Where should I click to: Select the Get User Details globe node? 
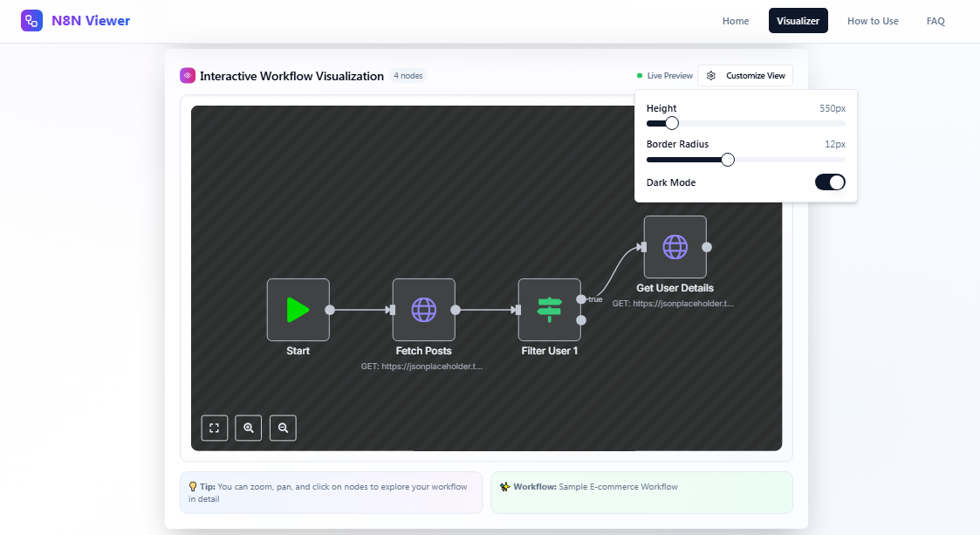click(675, 247)
